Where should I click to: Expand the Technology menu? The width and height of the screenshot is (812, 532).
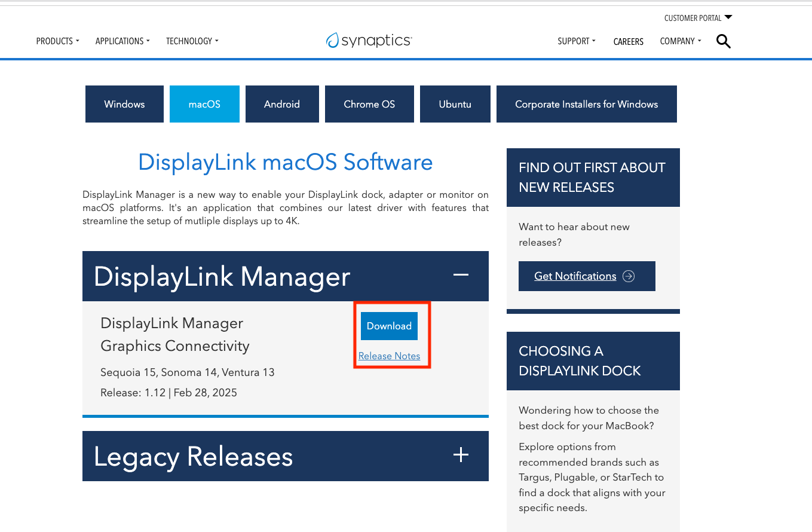pos(192,41)
